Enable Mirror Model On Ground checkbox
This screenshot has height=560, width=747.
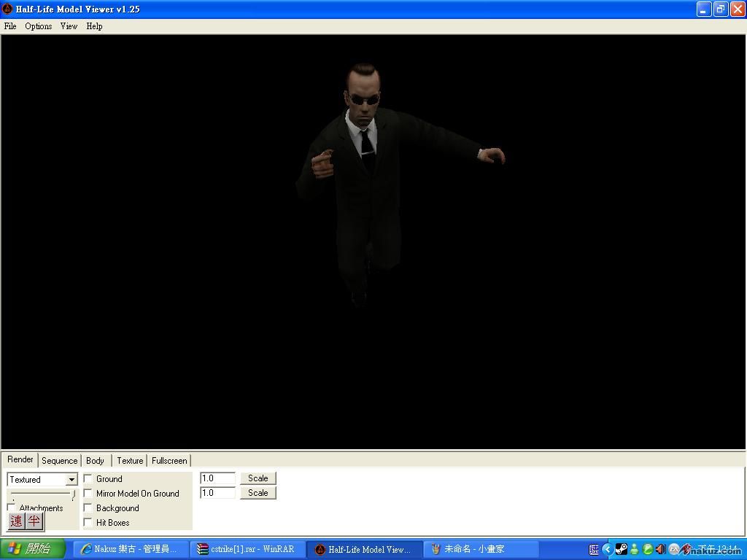(88, 494)
